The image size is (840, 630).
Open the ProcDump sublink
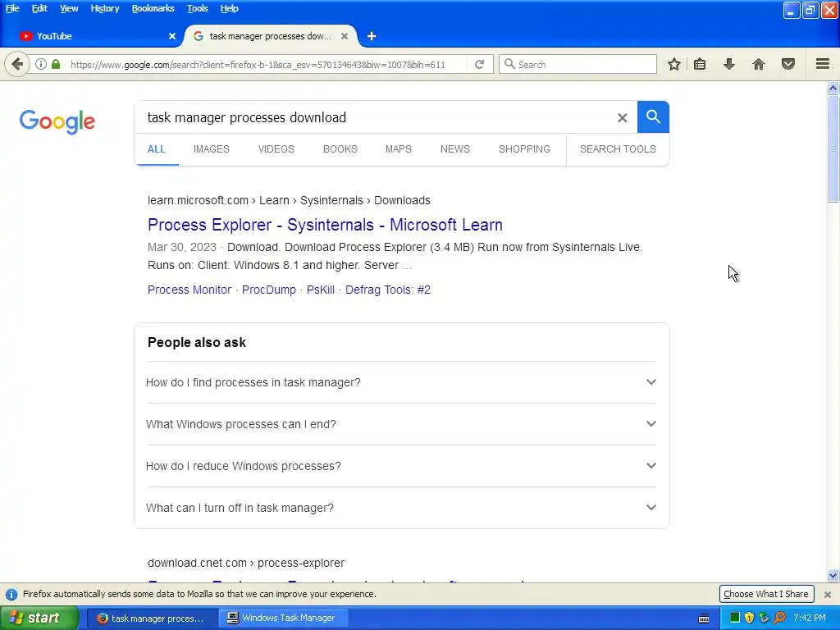pyautogui.click(x=268, y=290)
